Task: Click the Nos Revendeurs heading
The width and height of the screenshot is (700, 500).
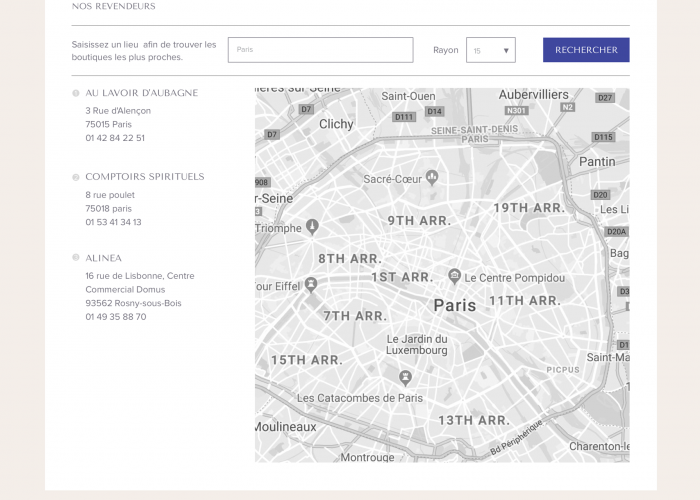Action: coord(113,6)
